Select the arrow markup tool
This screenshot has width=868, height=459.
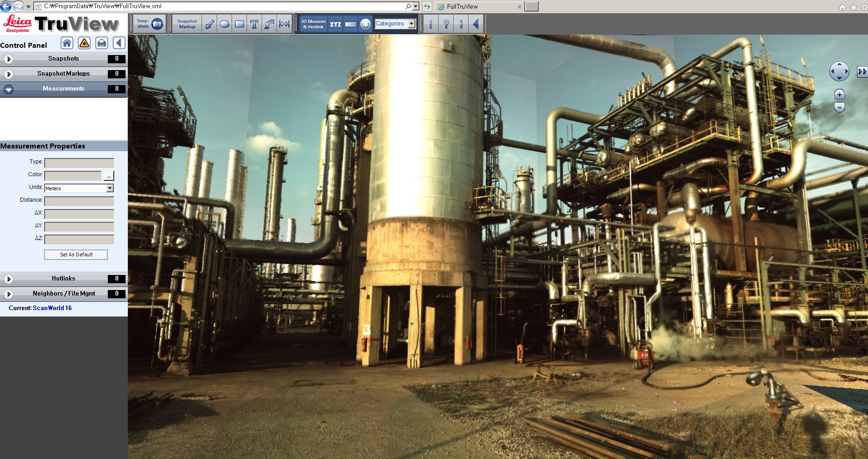[209, 24]
